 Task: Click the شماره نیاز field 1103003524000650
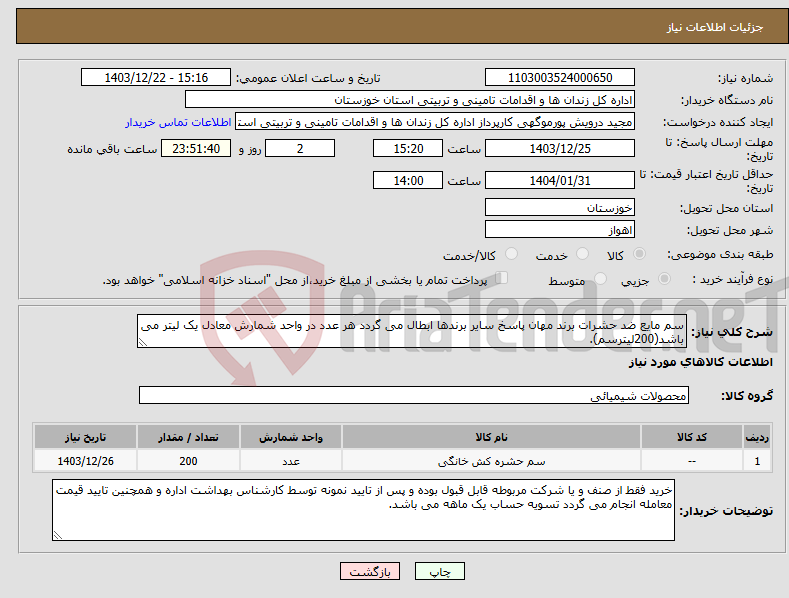(x=560, y=78)
